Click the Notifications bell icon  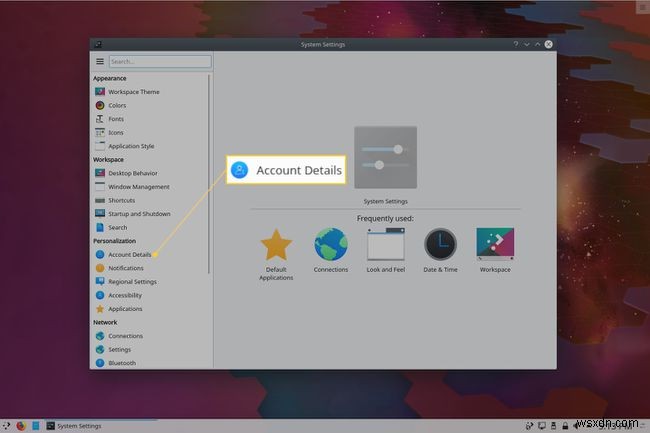click(100, 268)
